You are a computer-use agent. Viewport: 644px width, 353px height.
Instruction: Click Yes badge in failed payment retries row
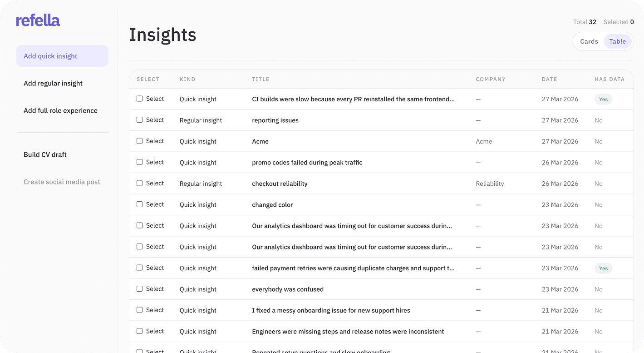[x=603, y=268]
